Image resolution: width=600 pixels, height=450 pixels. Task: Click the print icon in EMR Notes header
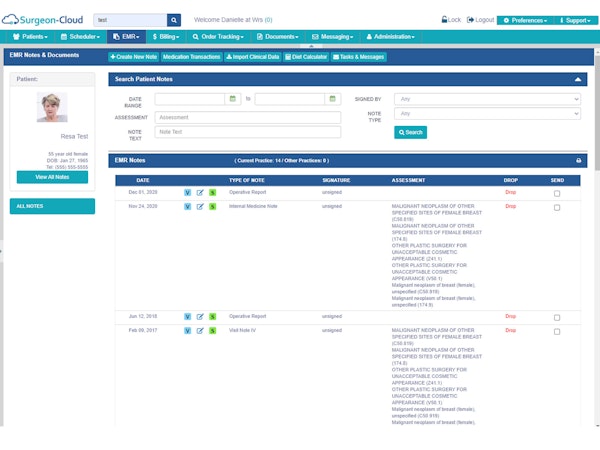click(x=579, y=160)
